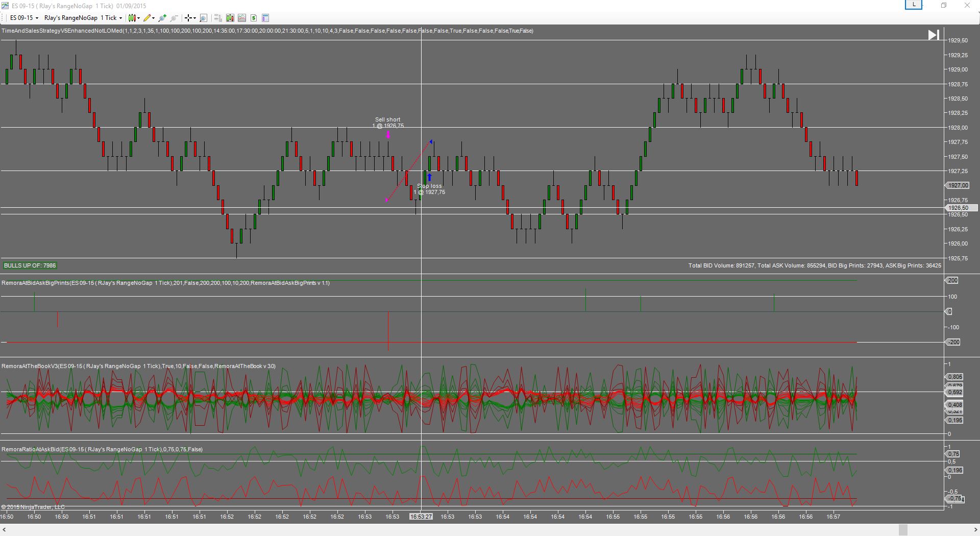Select the drawing tools pencil icon
The height and width of the screenshot is (536, 980).
tap(147, 18)
